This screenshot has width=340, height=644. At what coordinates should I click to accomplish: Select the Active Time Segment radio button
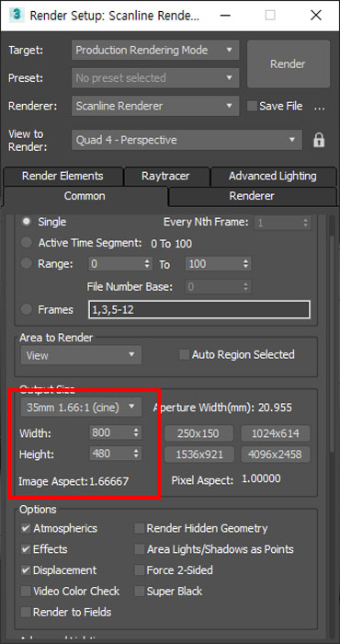(27, 243)
